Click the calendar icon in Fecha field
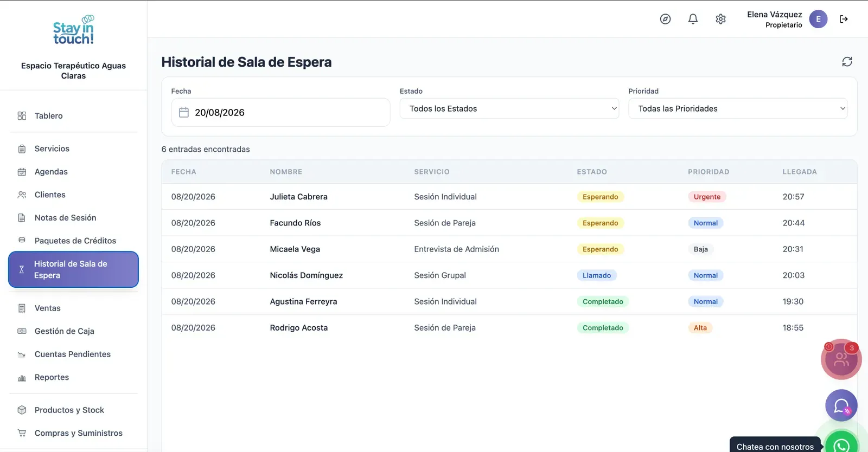Viewport: 868px width, 452px height. point(184,112)
